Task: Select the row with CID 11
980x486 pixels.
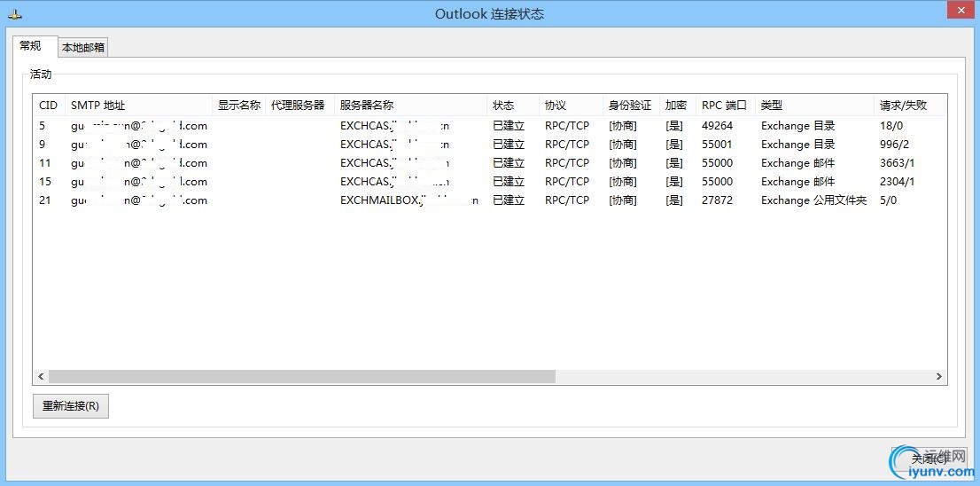Action: (490, 163)
